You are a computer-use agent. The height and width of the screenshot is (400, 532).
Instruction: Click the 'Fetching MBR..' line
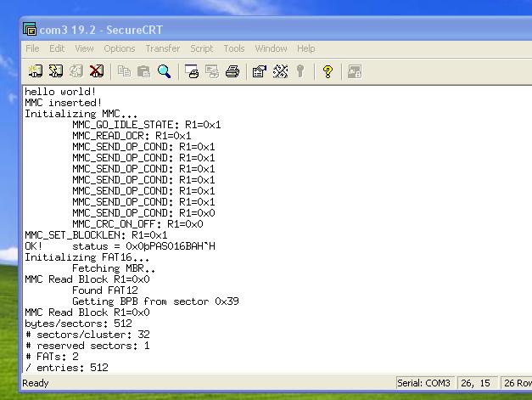[x=114, y=268]
